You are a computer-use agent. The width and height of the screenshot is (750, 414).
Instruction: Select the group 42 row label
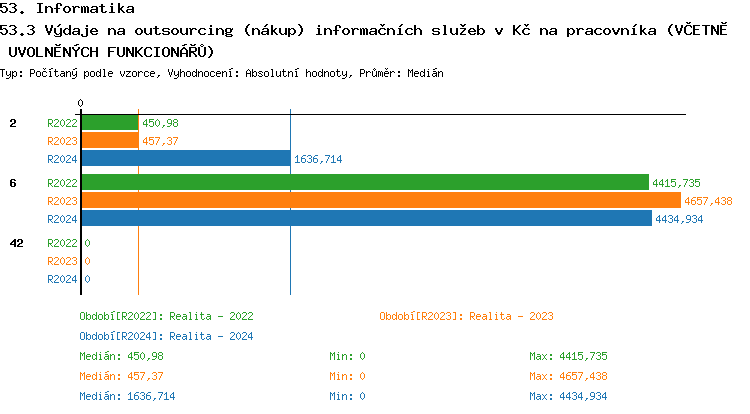coord(16,243)
